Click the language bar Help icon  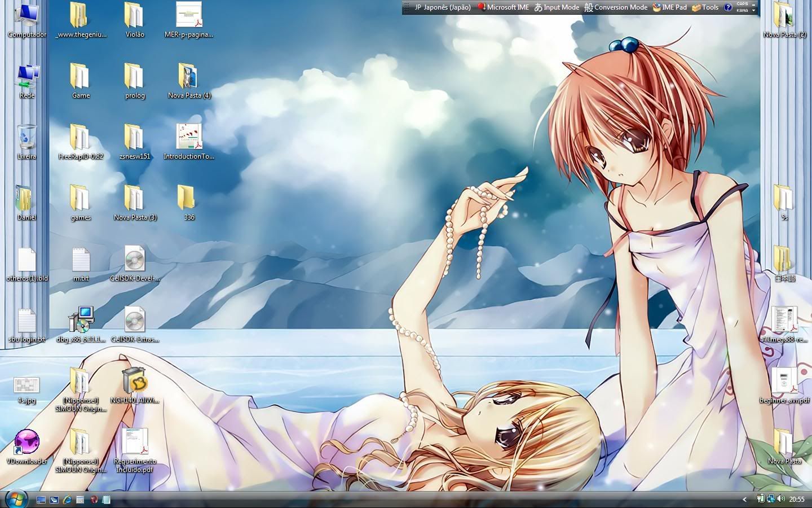(728, 7)
